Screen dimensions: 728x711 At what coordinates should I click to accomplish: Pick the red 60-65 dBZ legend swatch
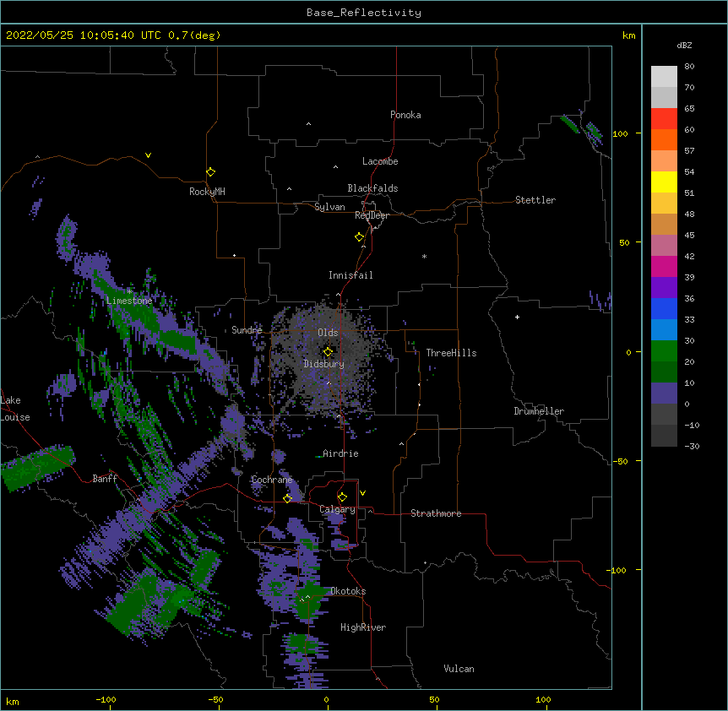point(664,119)
